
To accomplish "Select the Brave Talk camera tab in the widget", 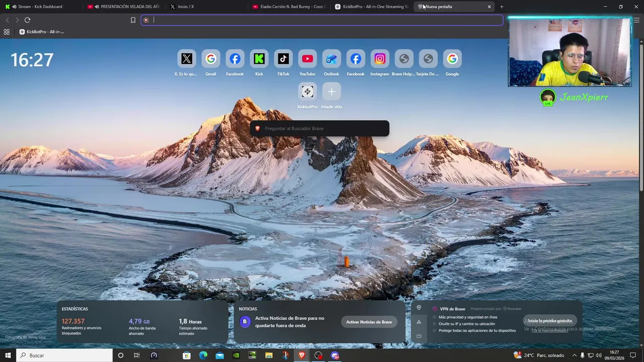I will click(419, 336).
